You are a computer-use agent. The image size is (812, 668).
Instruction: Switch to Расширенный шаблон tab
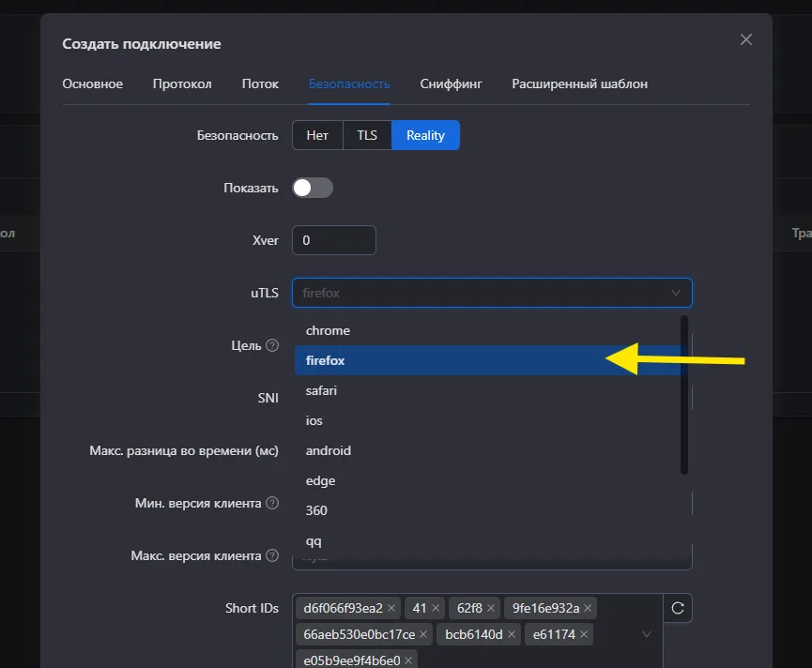click(x=579, y=83)
